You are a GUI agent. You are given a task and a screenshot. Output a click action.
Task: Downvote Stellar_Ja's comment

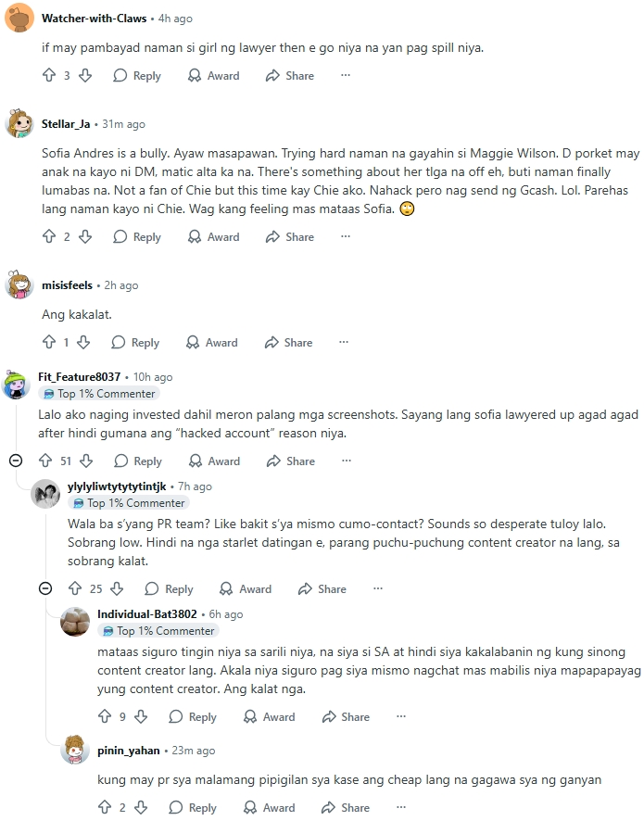[x=84, y=237]
